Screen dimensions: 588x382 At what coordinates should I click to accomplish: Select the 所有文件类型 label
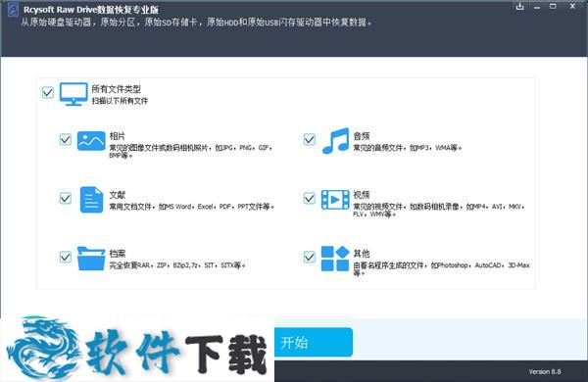coord(117,89)
